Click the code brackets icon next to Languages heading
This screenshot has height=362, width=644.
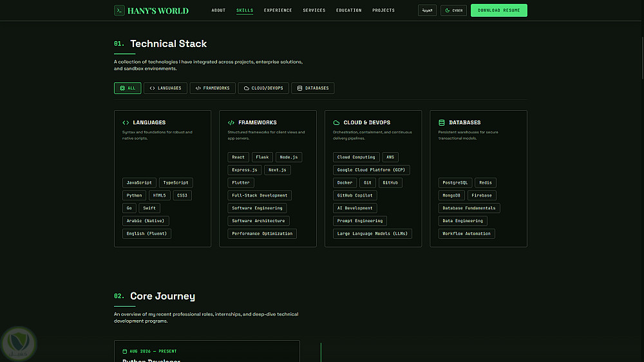(x=126, y=122)
